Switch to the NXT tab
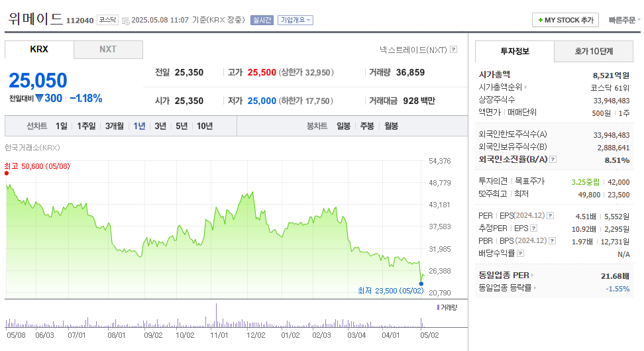 pos(108,49)
